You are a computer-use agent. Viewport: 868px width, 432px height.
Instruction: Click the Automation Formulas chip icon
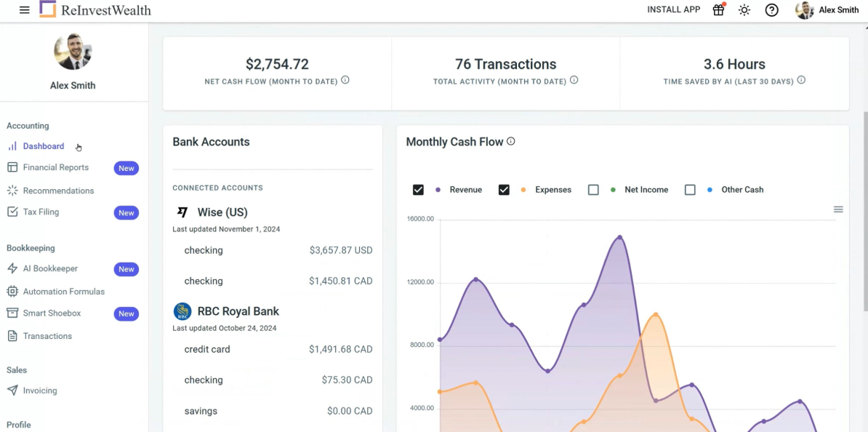point(12,292)
